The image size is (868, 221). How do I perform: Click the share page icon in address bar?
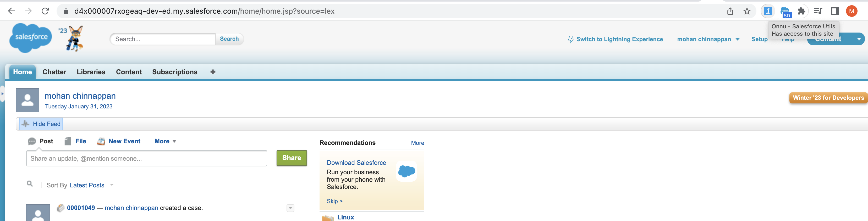(730, 11)
